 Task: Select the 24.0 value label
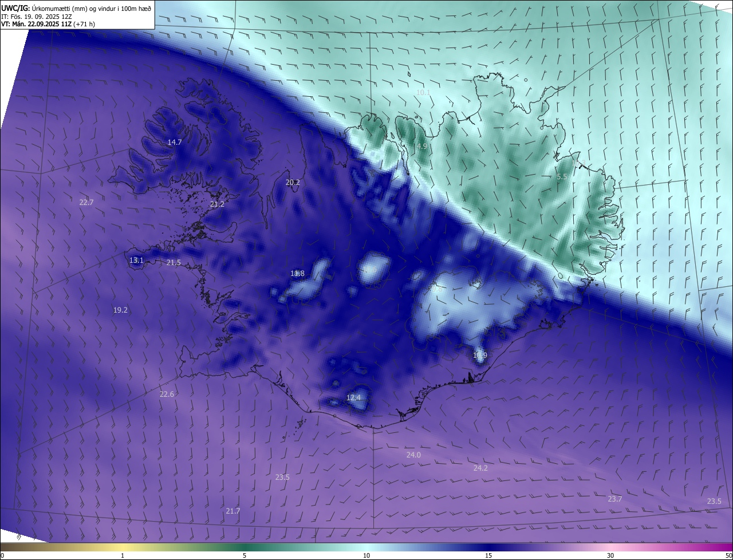click(413, 455)
